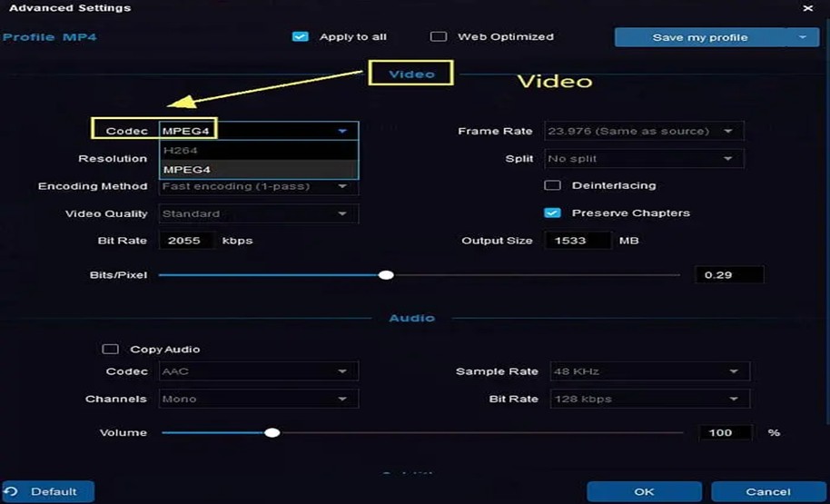Viewport: 830px width, 504px height.
Task: Uncheck the Preserve Chapters checkbox
Action: click(552, 212)
